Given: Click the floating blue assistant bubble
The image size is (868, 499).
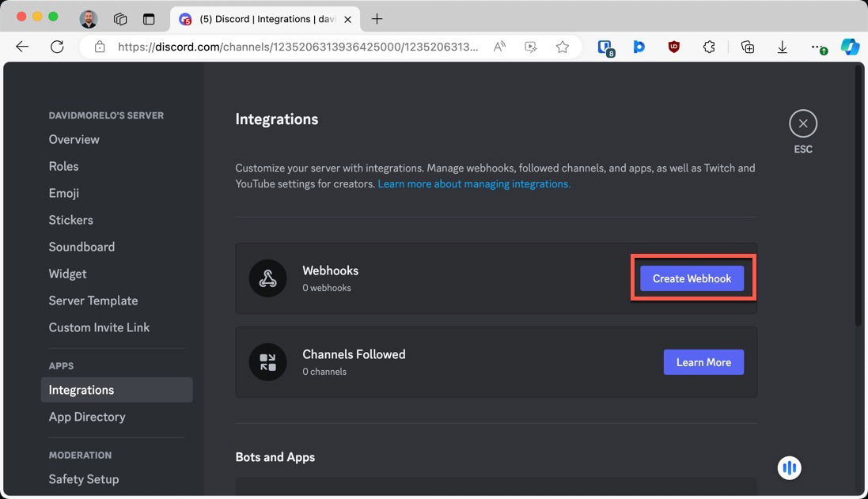Looking at the screenshot, I should (789, 467).
